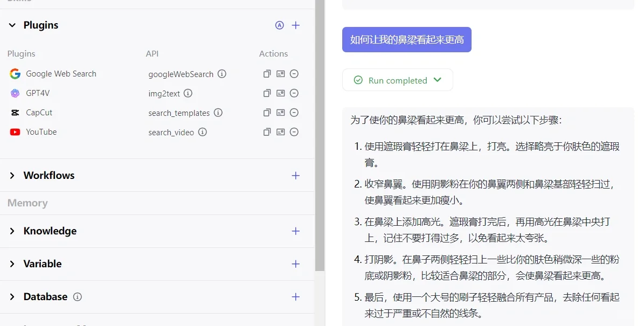Screen dimensions: 644x326
Task: Click the search_templates API label
Action: click(x=179, y=113)
